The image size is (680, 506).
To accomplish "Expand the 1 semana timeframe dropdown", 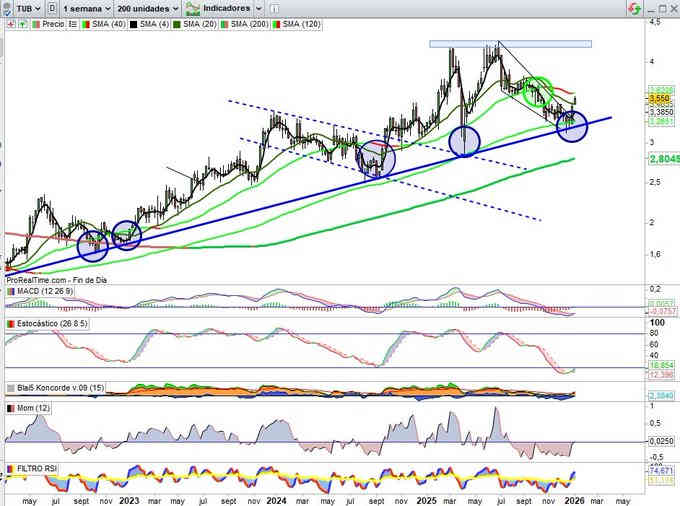I will coord(88,7).
